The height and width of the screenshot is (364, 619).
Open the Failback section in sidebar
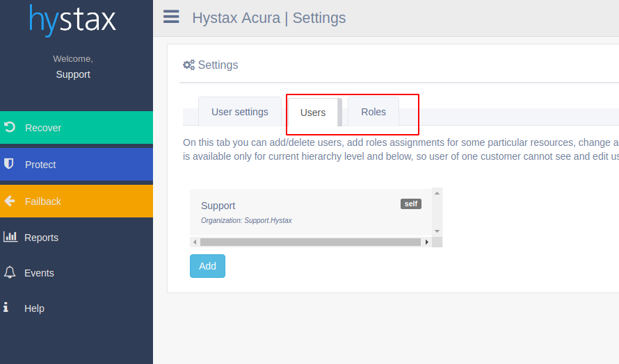point(77,201)
